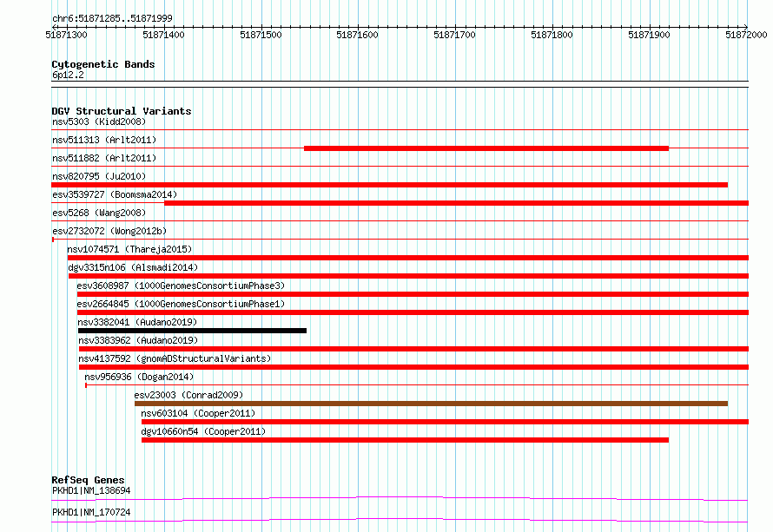773x532 pixels.
Task: Select variant label esv23003 (Conrad2009)
Action: (188, 395)
